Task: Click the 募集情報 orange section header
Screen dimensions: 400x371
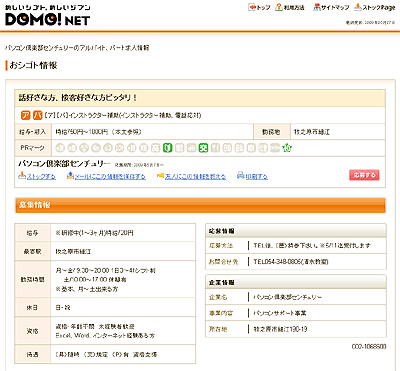Action: [200, 205]
